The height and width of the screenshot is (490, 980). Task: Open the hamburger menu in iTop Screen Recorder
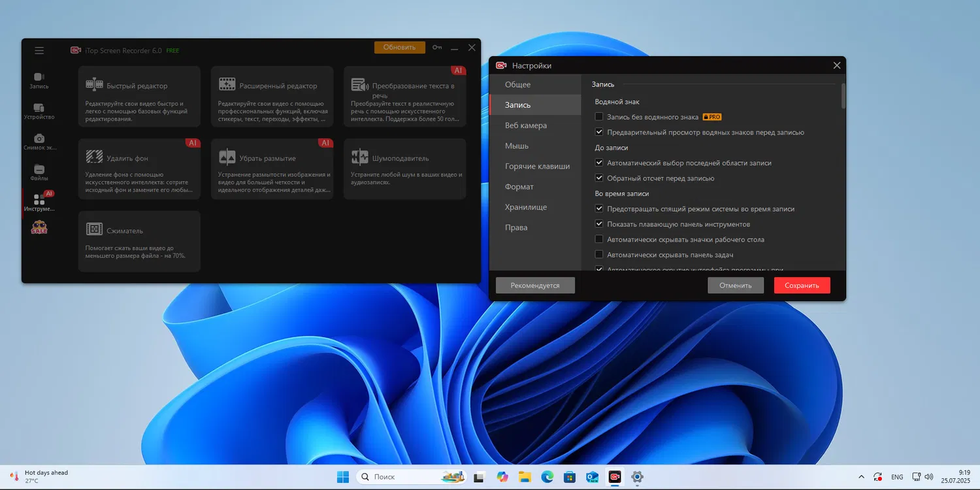(x=39, y=50)
